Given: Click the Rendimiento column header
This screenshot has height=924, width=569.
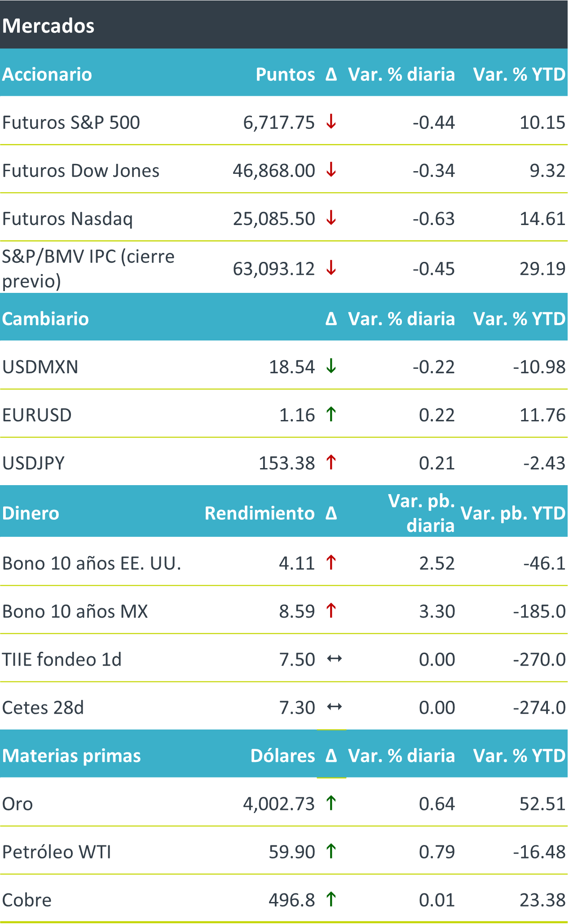Looking at the screenshot, I should click(259, 513).
